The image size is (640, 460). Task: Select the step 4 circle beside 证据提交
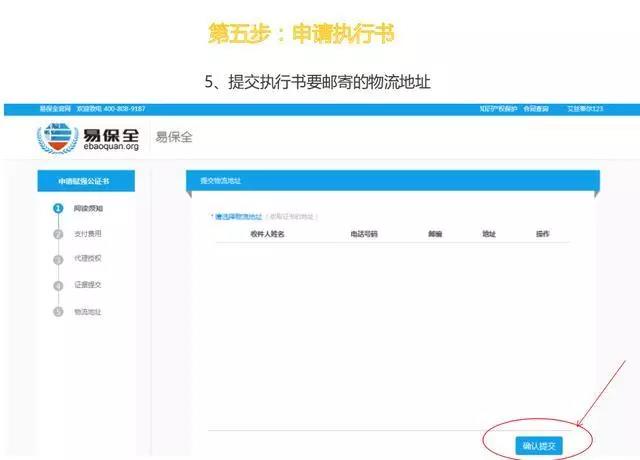coord(58,285)
